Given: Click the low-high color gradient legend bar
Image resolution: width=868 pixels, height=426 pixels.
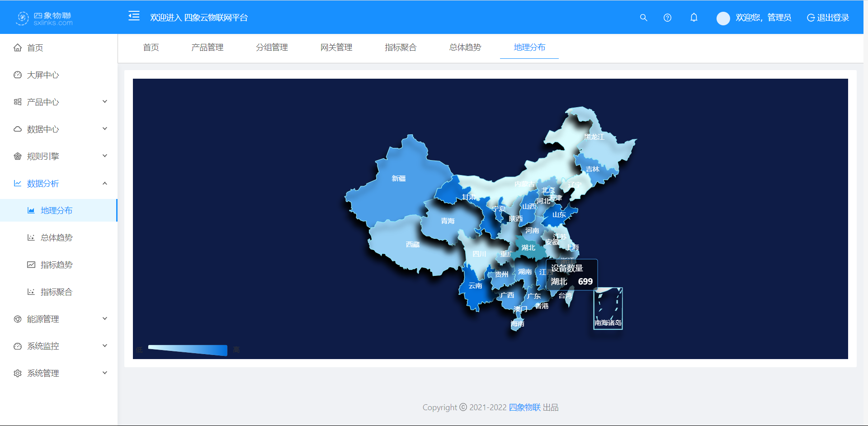Looking at the screenshot, I should click(188, 350).
